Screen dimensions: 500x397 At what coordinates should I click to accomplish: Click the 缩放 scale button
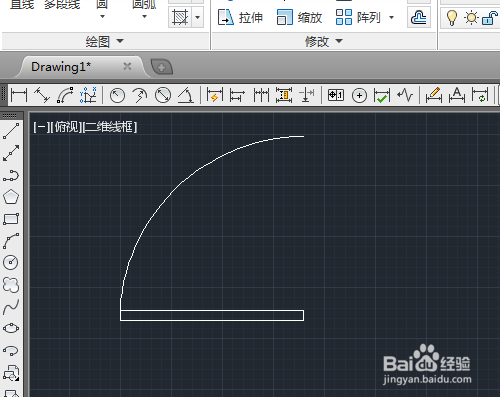[299, 17]
